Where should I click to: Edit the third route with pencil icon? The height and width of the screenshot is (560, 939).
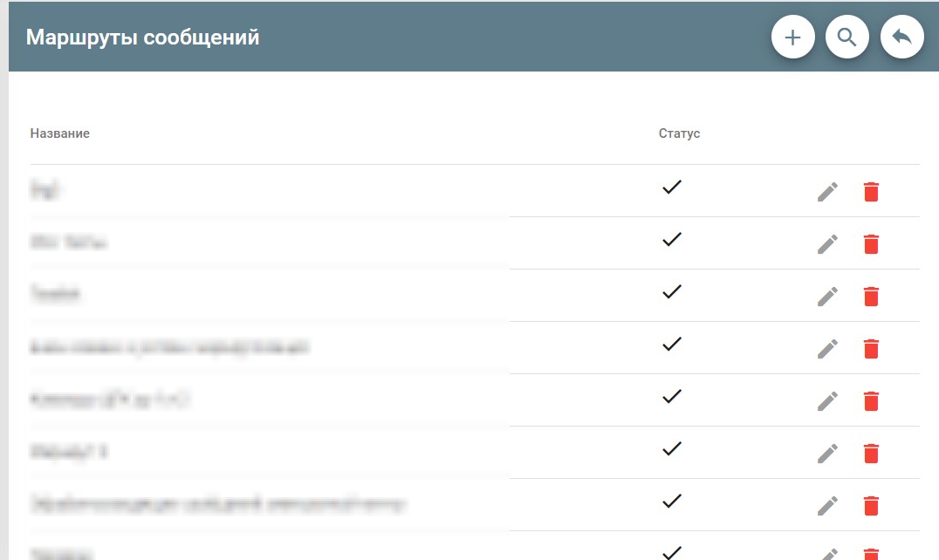[827, 297]
